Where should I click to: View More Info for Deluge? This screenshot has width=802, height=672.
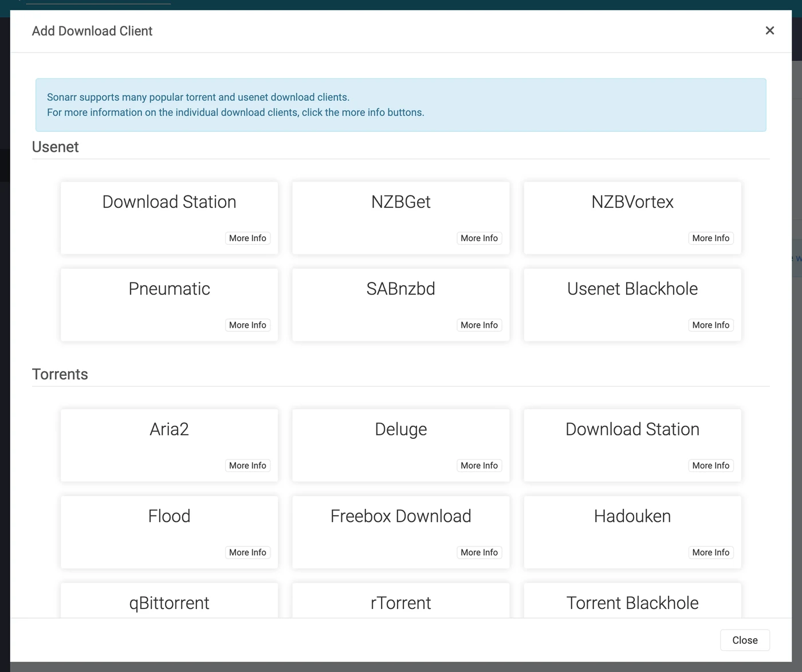479,466
